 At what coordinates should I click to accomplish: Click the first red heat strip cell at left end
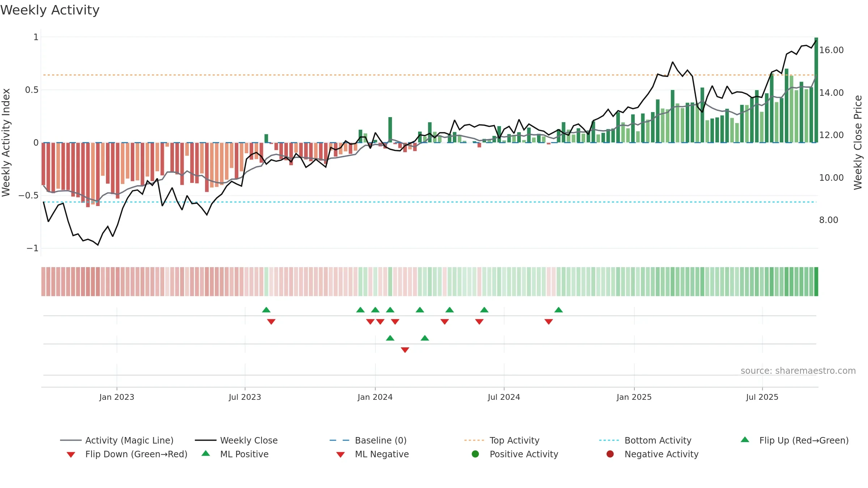click(x=43, y=282)
